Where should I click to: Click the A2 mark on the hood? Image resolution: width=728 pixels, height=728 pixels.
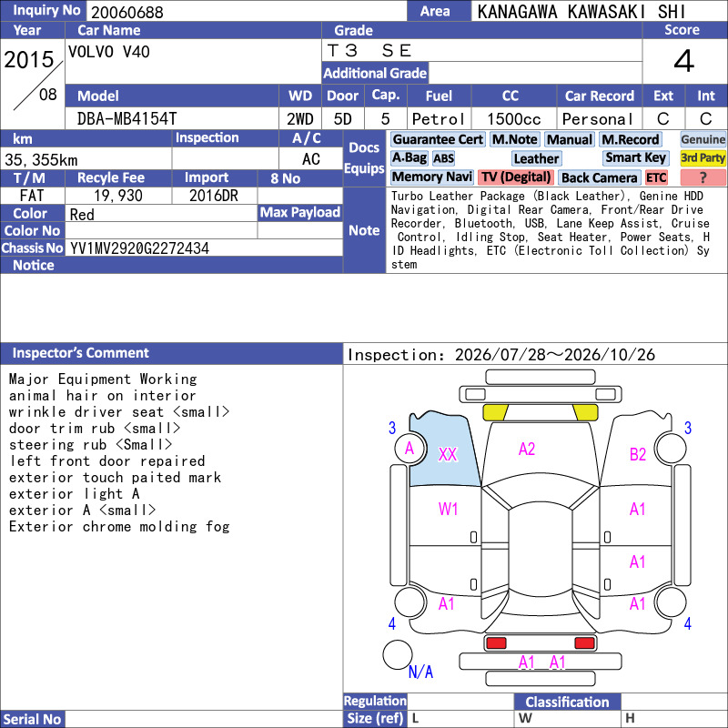pyautogui.click(x=527, y=449)
